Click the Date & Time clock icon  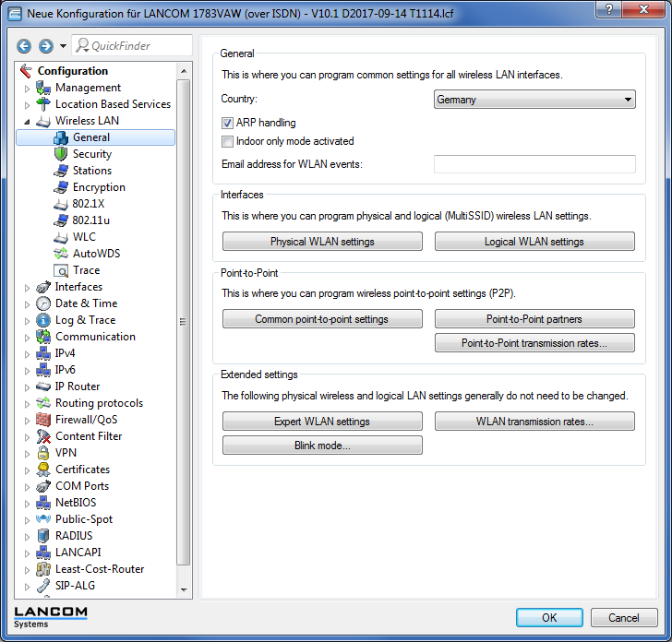click(x=43, y=303)
